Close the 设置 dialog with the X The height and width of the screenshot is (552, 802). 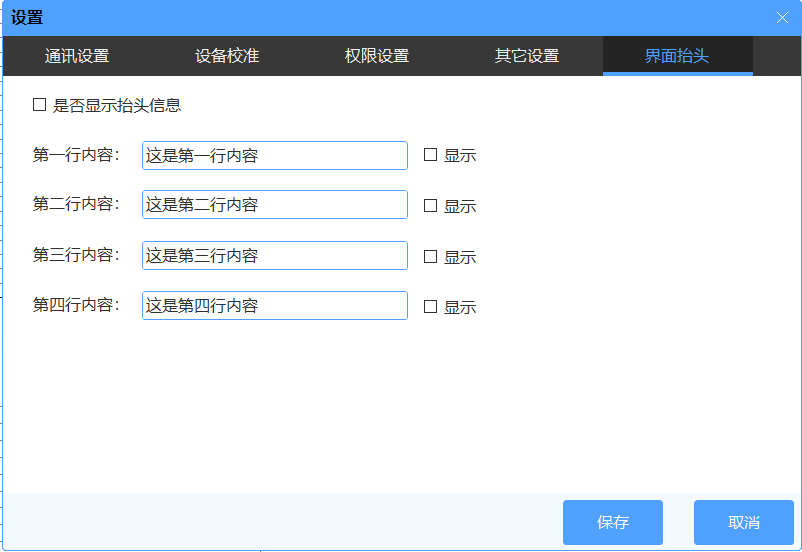783,18
